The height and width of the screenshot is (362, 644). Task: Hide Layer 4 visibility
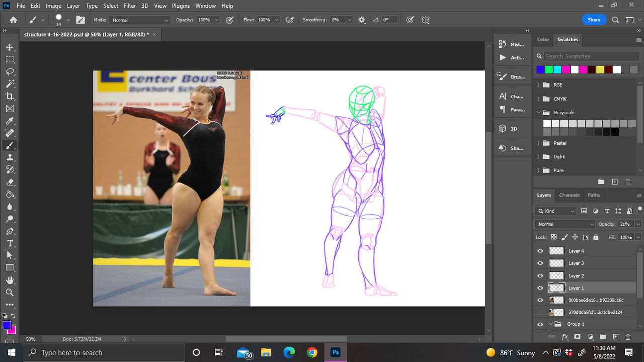pyautogui.click(x=540, y=251)
